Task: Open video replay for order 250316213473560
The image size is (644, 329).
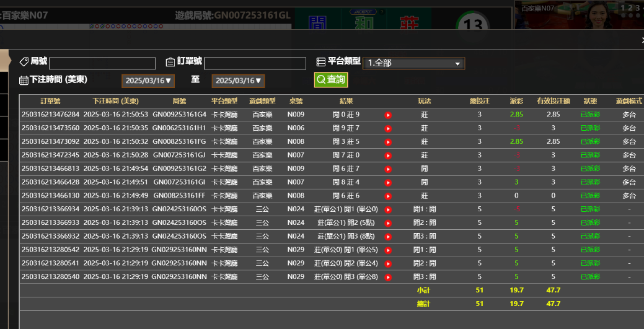Action: point(388,128)
